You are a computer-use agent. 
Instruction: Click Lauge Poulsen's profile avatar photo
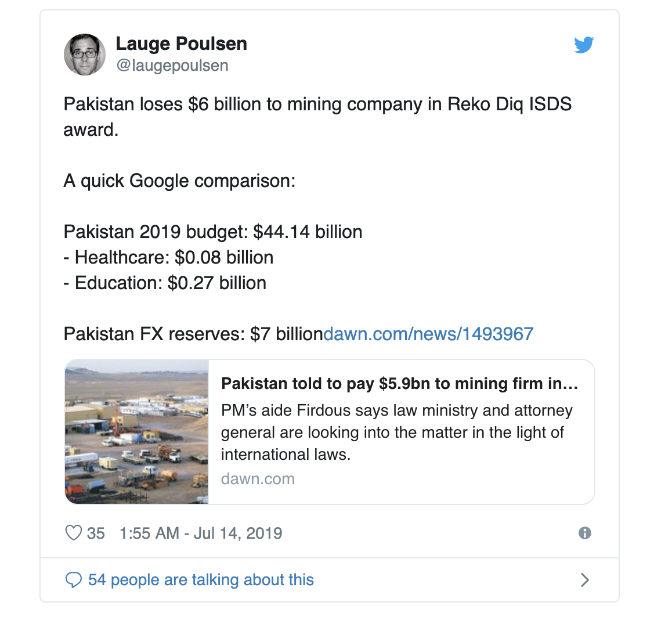pos(85,55)
